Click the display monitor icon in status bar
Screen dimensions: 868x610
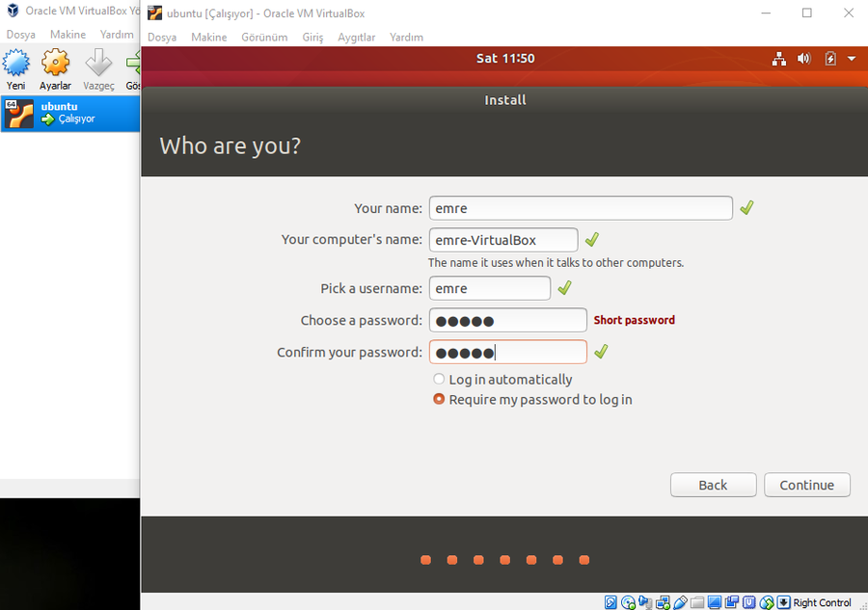[715, 602]
